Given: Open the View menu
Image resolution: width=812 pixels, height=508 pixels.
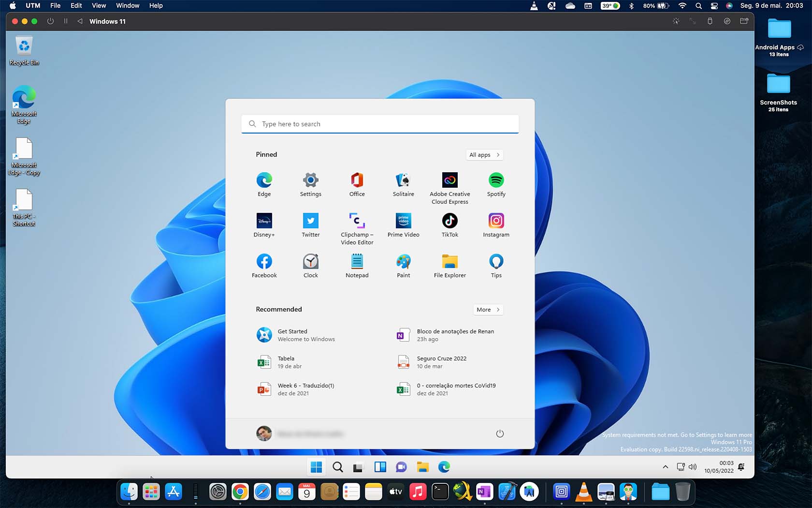Looking at the screenshot, I should tap(99, 5).
